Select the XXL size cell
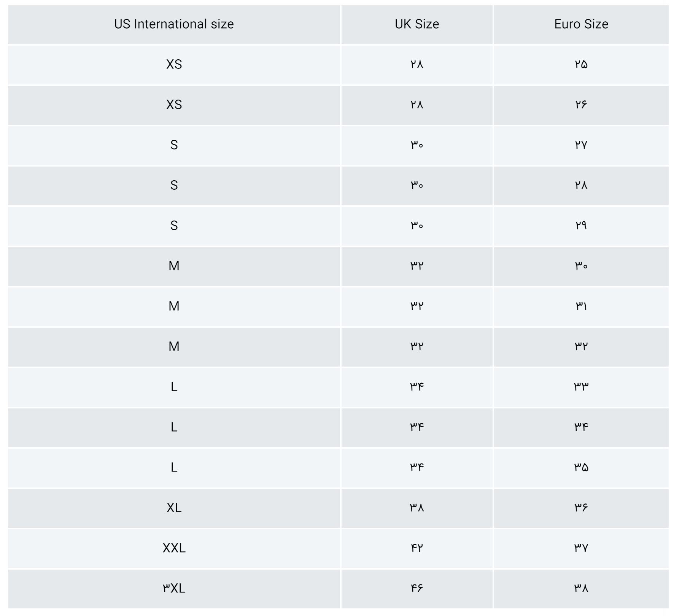The image size is (674, 616). point(174,548)
